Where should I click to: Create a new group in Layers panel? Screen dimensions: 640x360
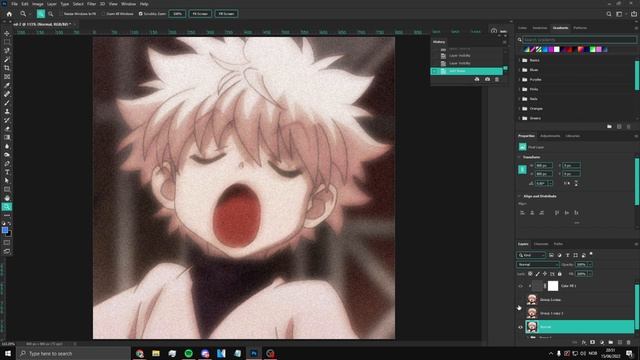click(x=611, y=342)
